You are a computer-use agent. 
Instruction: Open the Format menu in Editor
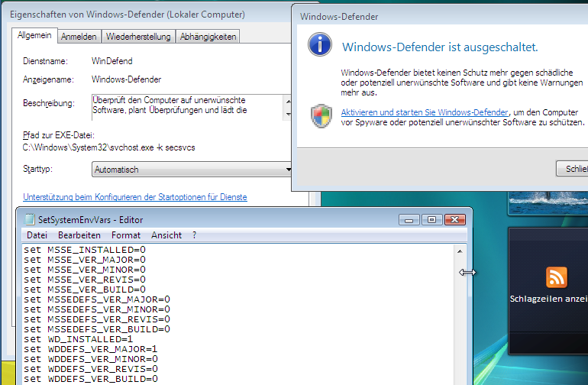point(126,235)
